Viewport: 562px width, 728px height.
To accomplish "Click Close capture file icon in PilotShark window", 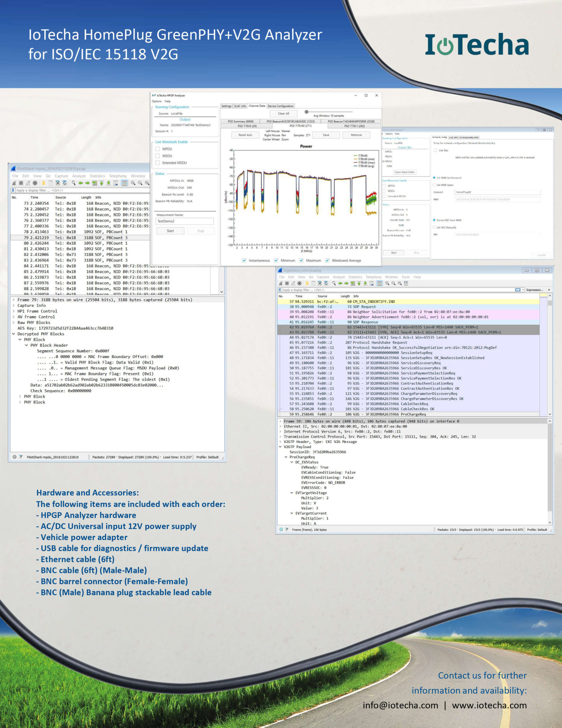I will point(58,183).
